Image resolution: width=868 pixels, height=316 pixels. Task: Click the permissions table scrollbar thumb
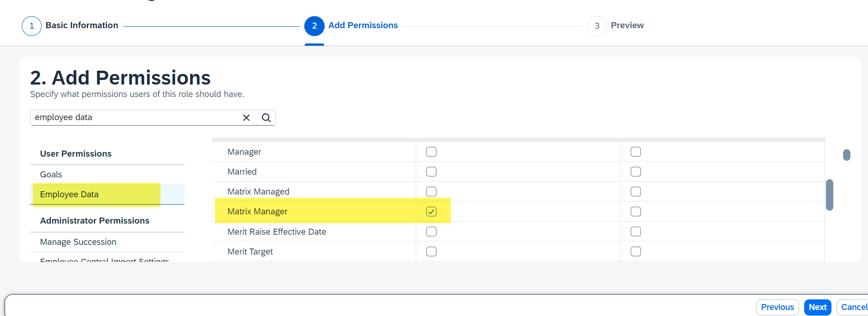(830, 195)
